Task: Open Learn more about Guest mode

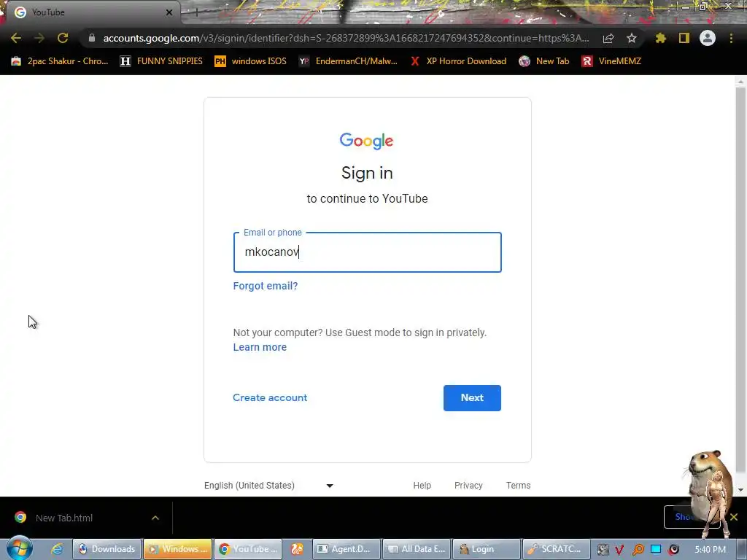Action: 260,347
